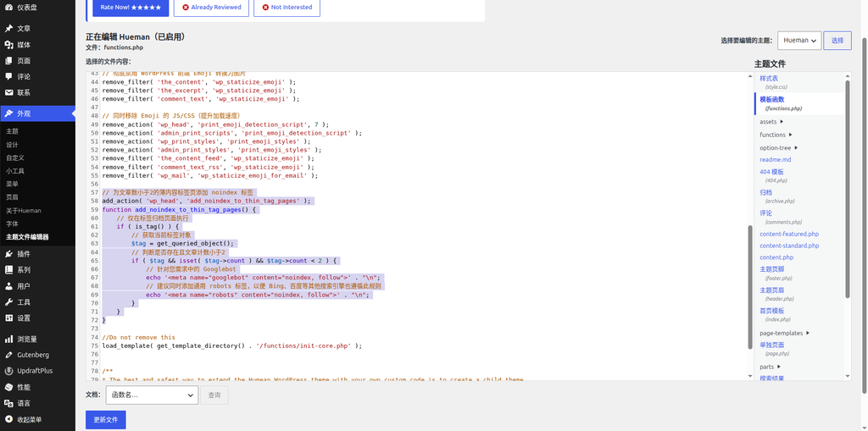Click the 工具 wrench icon
Screen dimensions: 868x431
(x=8, y=302)
